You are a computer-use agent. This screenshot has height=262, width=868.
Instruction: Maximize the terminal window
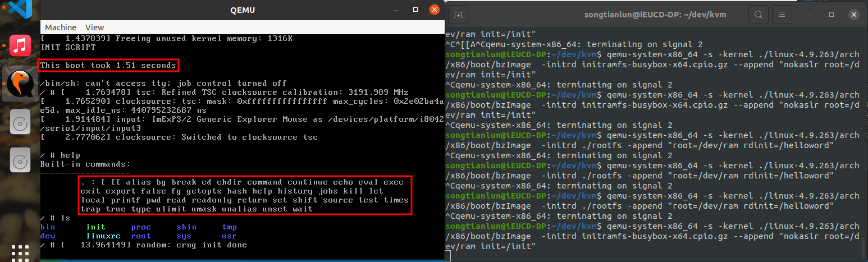point(832,14)
